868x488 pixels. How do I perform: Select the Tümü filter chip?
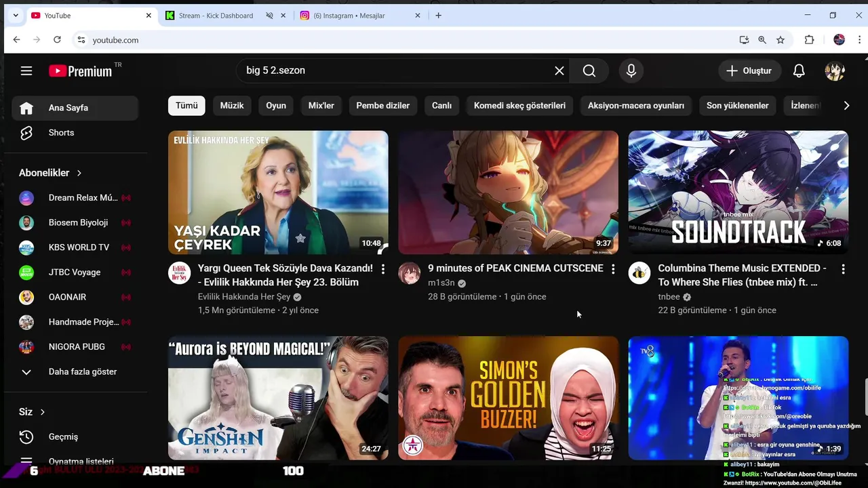pos(186,106)
